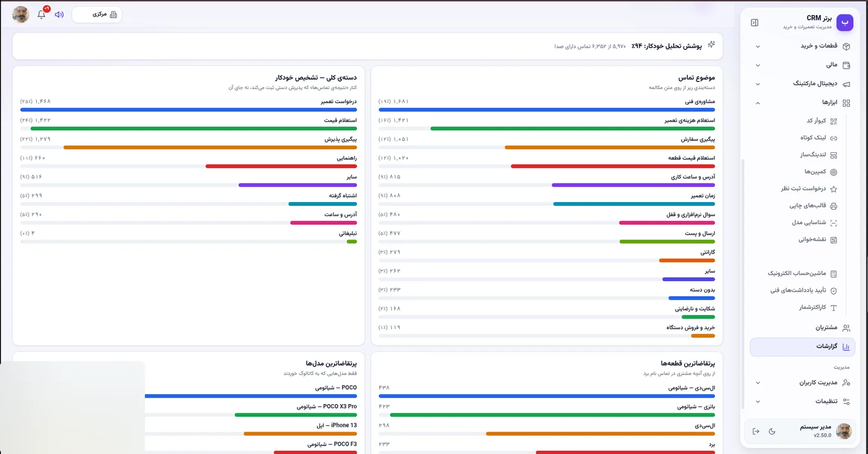Click the خرید و فروش دستگاه topic row
Image resolution: width=868 pixels, height=454 pixels.
[547, 331]
